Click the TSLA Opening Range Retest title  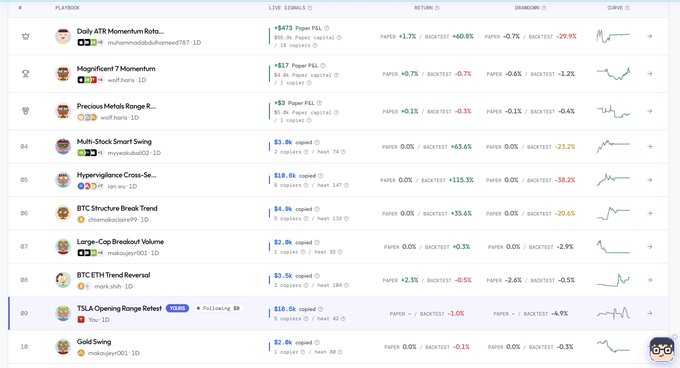coord(119,308)
